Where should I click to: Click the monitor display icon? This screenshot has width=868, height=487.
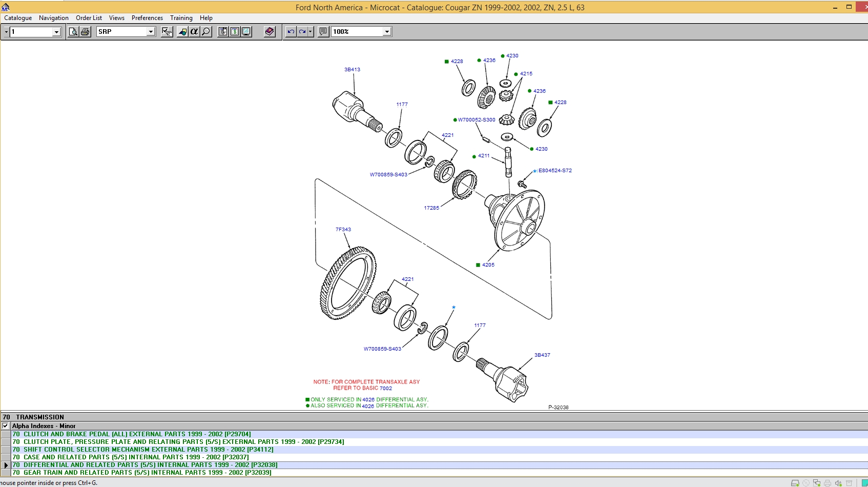click(246, 32)
